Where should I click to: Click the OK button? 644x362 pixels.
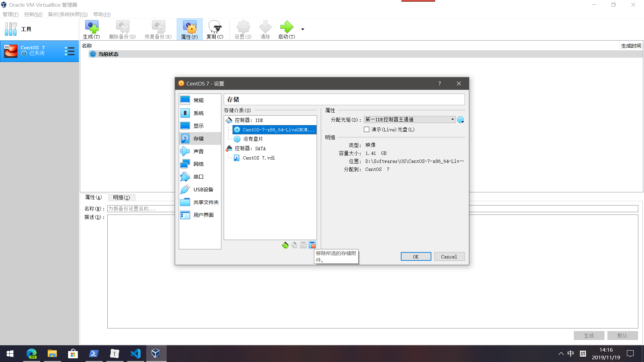pos(416,257)
